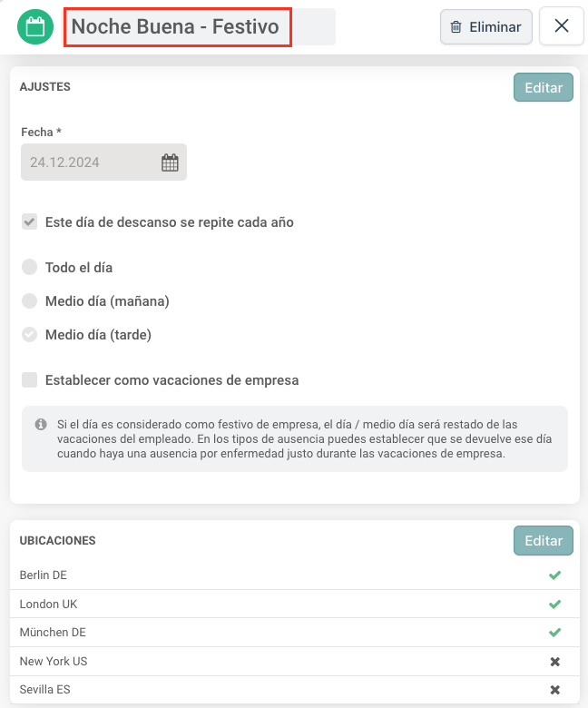
Task: Select the 'Todo el día' option
Action: [30, 268]
